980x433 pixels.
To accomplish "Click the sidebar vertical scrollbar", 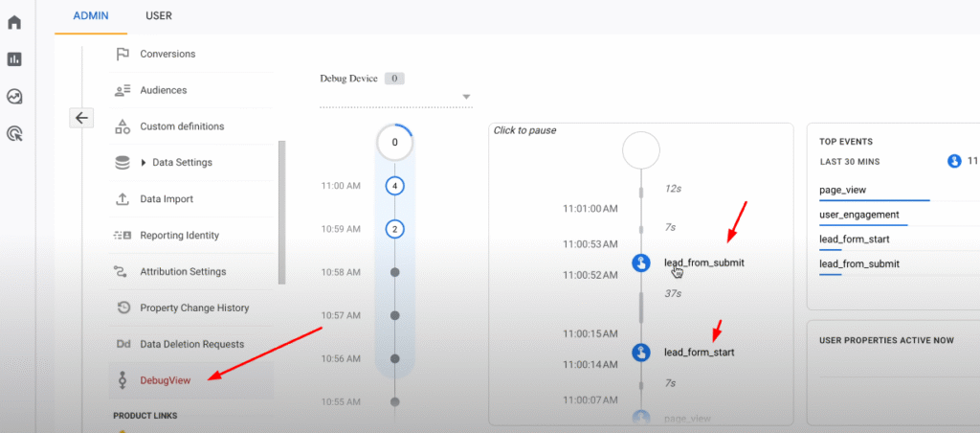I will [282, 213].
